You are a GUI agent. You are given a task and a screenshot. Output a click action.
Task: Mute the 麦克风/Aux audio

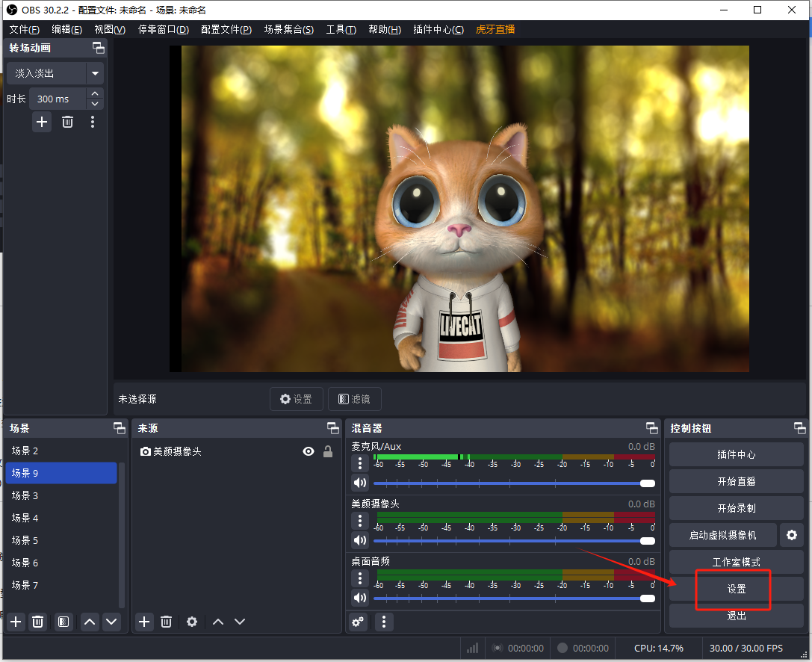click(x=360, y=483)
